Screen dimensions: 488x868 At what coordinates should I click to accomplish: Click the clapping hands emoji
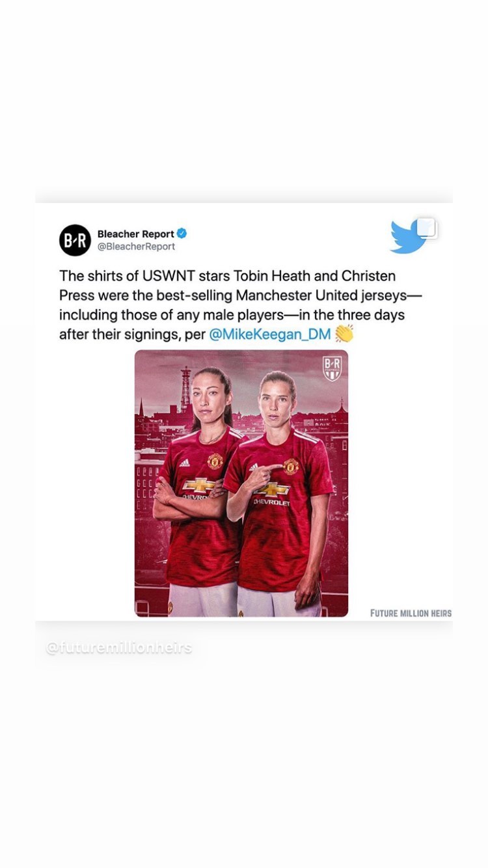(x=344, y=334)
